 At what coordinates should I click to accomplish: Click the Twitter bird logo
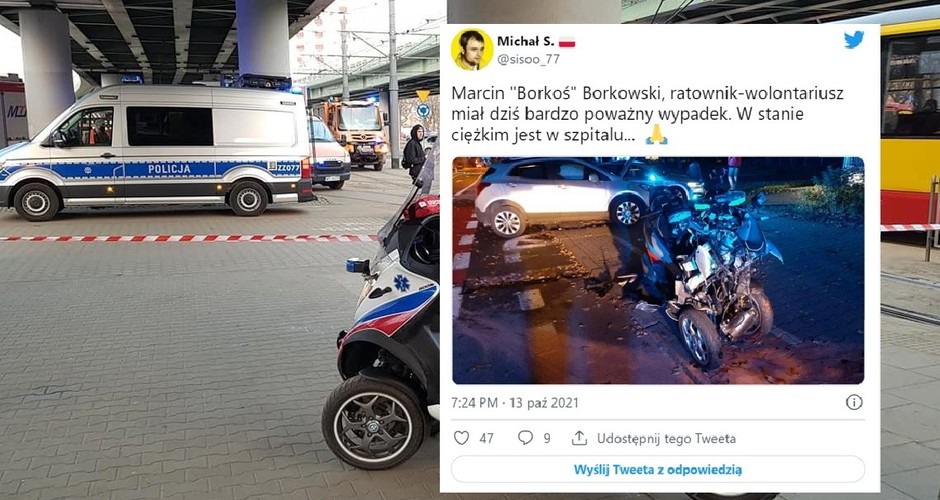[854, 40]
